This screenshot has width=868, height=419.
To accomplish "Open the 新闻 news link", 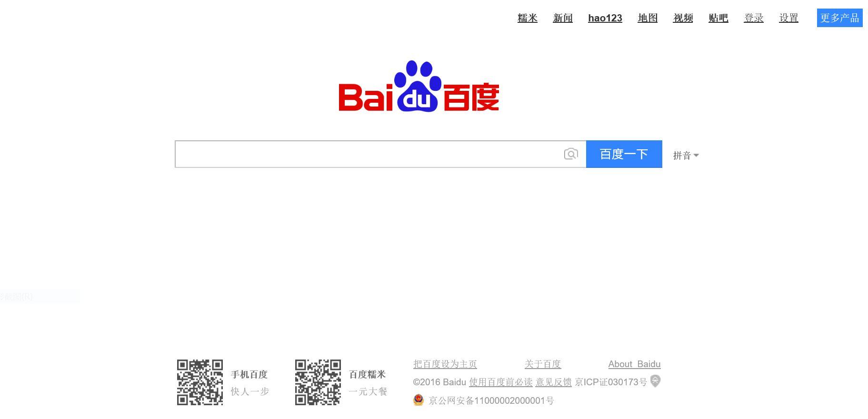I will (563, 18).
